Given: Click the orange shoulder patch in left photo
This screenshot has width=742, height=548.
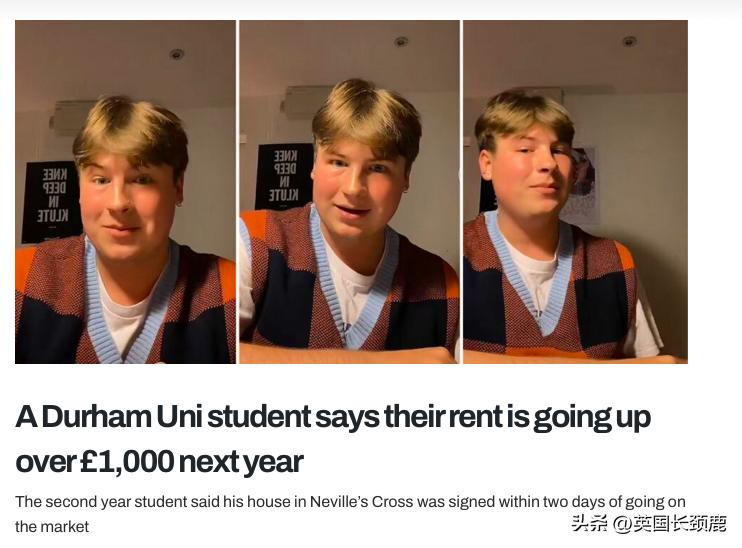Looking at the screenshot, I should tap(25, 270).
